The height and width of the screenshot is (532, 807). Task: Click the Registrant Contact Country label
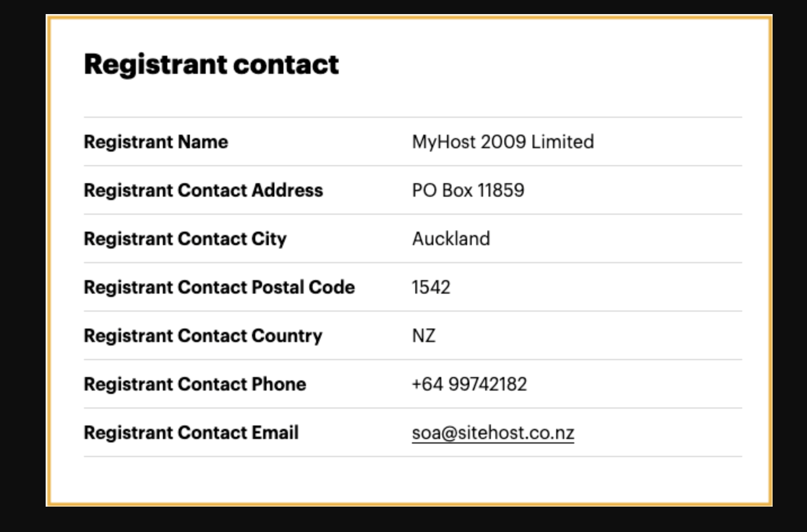(203, 336)
